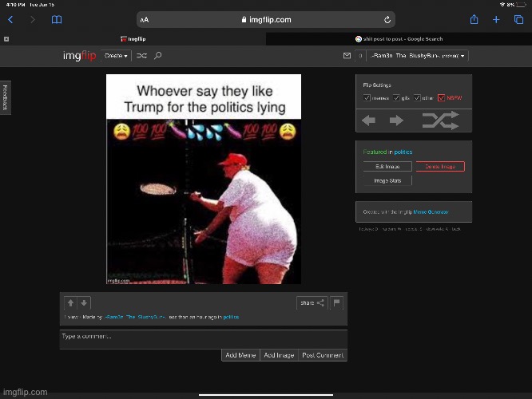This screenshot has width=532, height=399.
Task: Click the Post Comment button
Action: coord(323,355)
